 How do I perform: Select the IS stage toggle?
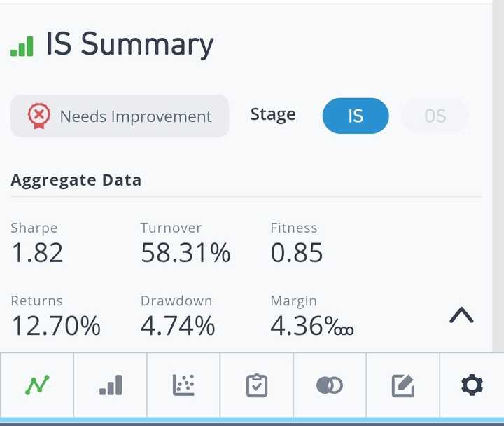coord(356,116)
